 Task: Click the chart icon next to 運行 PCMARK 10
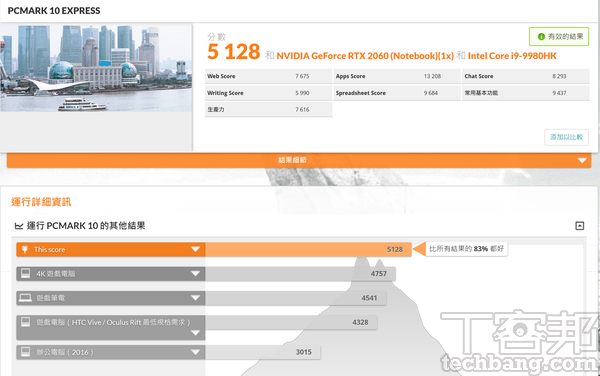tap(19, 226)
